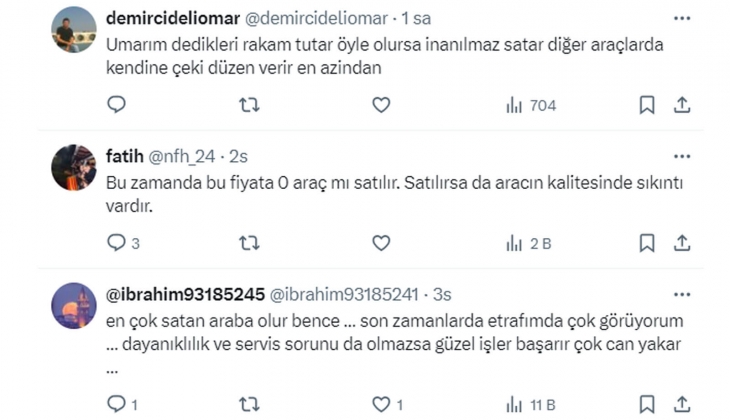This screenshot has width=730, height=420.
Task: Open more options for fatih's tweet
Action: tap(682, 157)
